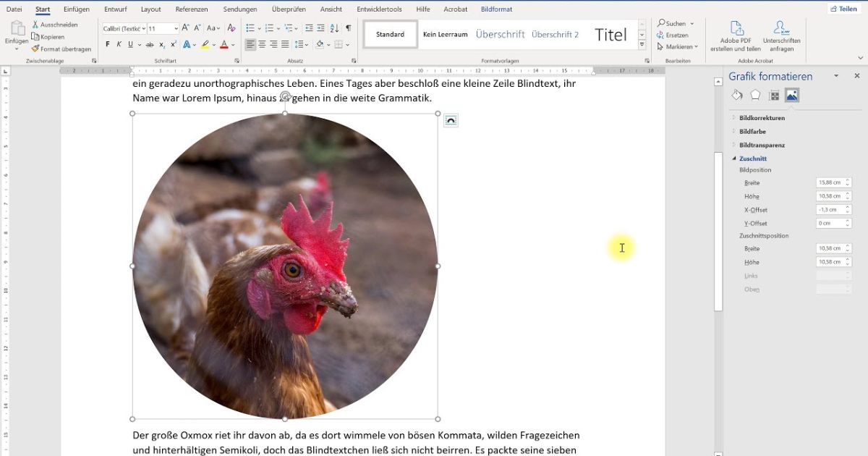Apply subscript formatting
This screenshot has height=456, width=868.
click(x=161, y=44)
